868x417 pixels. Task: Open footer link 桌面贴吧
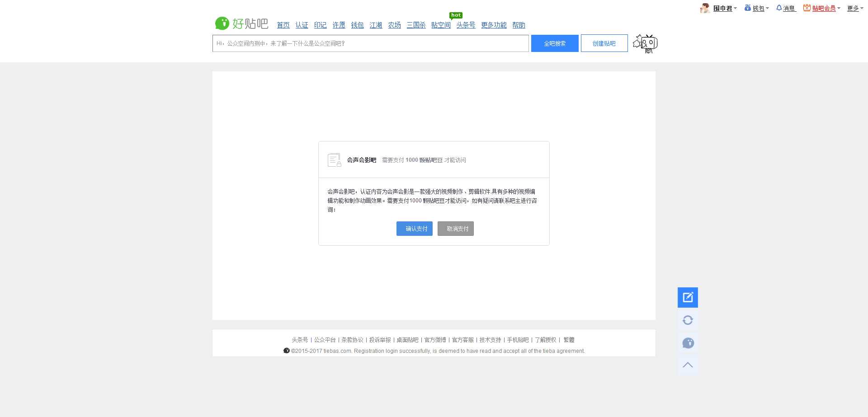(x=408, y=340)
